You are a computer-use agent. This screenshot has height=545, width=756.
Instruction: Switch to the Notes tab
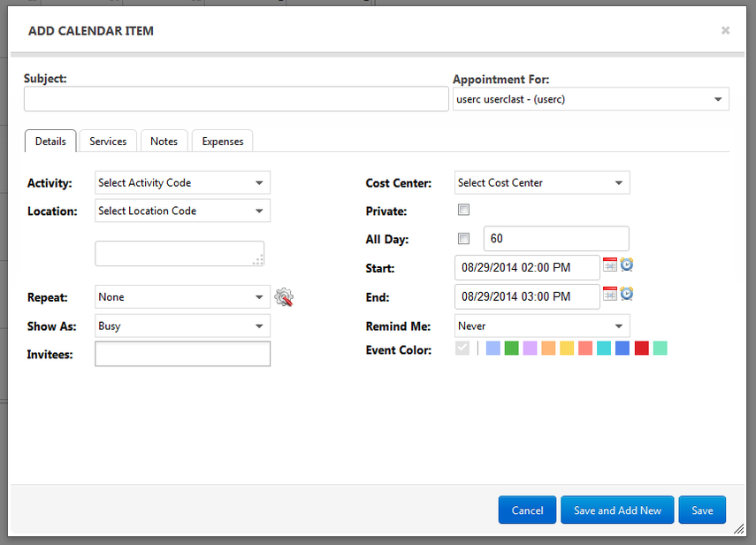click(x=164, y=141)
